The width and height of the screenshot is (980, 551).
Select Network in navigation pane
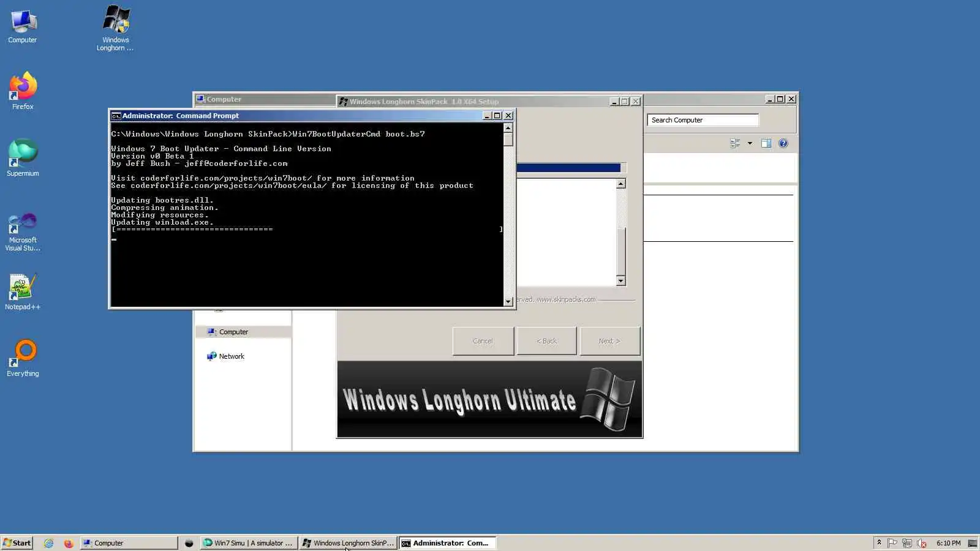225,356
